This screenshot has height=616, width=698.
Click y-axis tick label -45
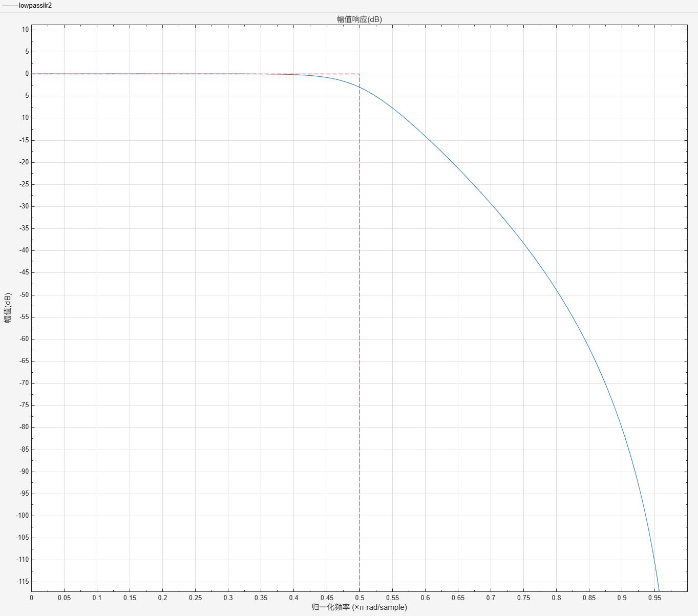(x=24, y=272)
